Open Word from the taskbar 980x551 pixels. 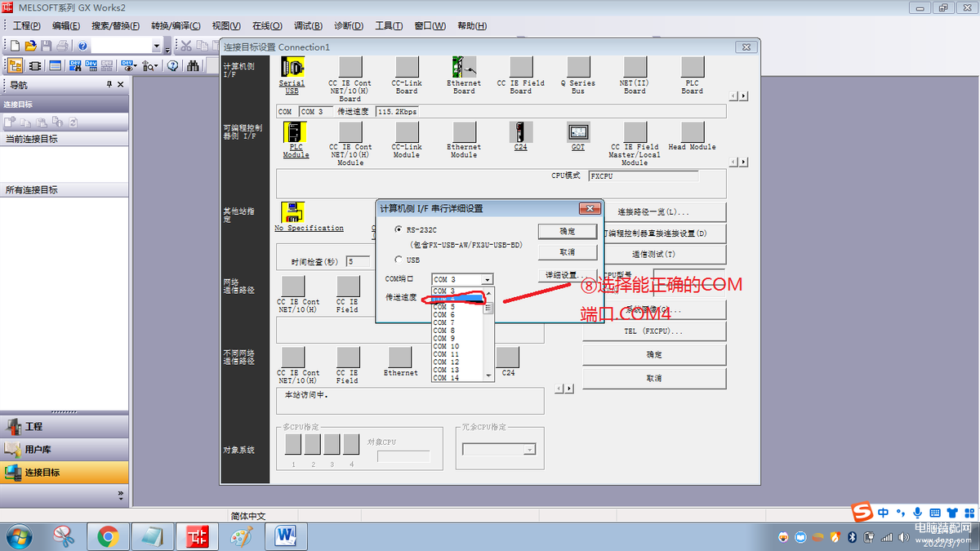click(x=286, y=536)
